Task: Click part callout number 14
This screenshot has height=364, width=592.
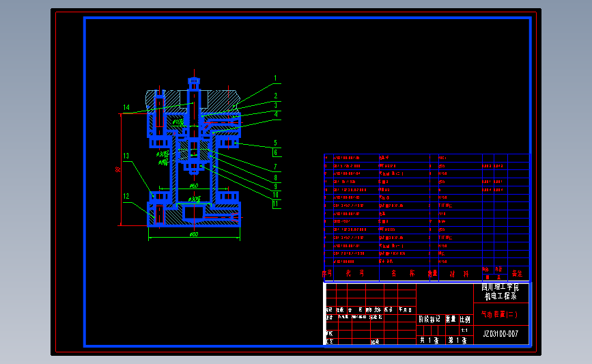Action: click(x=126, y=108)
